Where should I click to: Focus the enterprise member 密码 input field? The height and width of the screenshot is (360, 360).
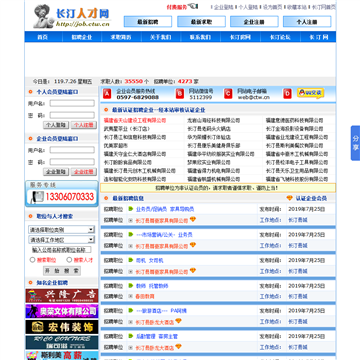click(72, 162)
